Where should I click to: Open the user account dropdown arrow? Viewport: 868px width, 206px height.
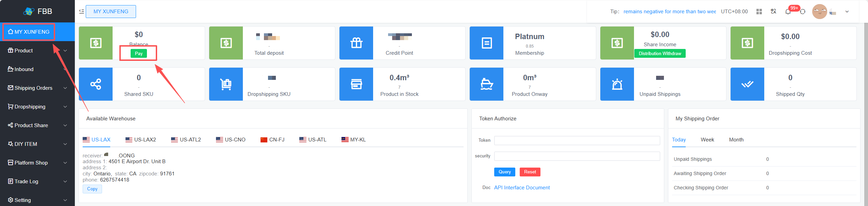[847, 12]
